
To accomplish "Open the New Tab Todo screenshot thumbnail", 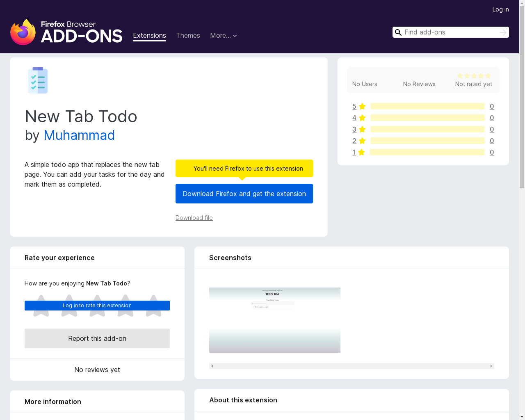I will point(275,320).
